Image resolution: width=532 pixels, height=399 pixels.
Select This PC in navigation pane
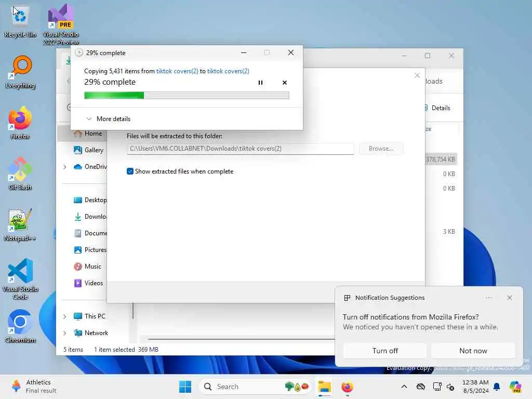tap(89, 316)
